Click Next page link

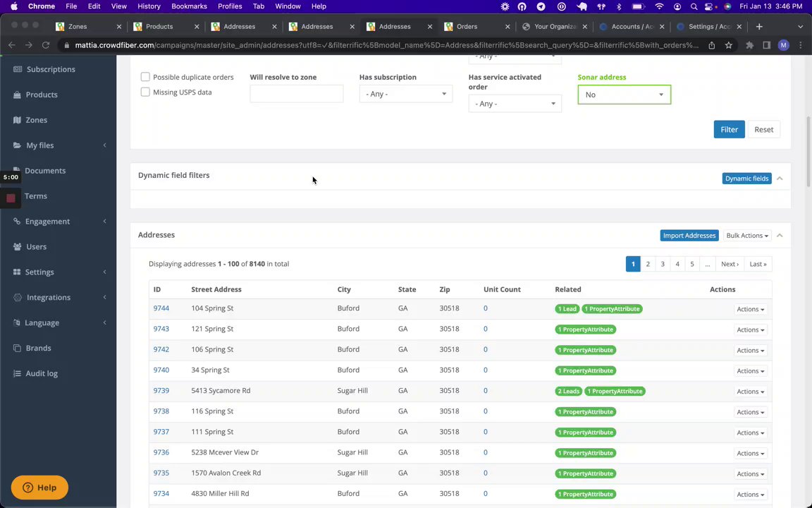click(x=730, y=264)
